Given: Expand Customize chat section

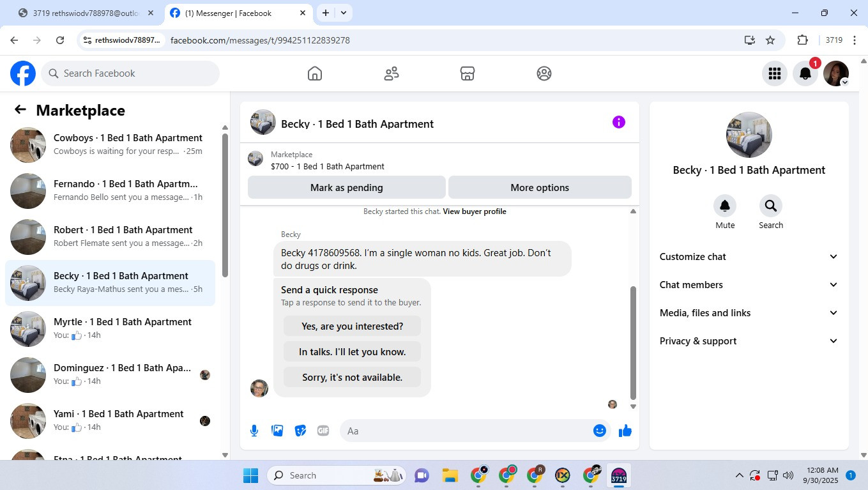Looking at the screenshot, I should tap(749, 257).
